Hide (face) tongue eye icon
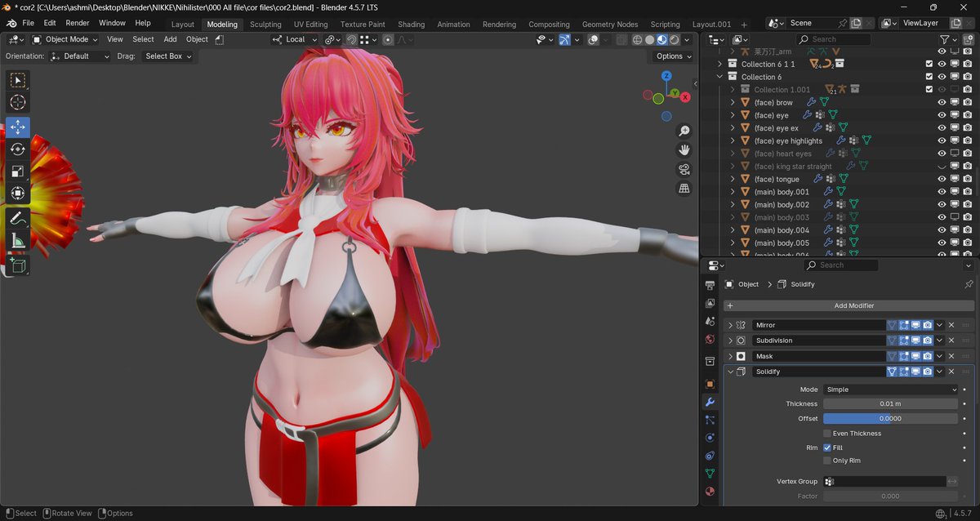Image resolution: width=980 pixels, height=521 pixels. click(x=942, y=179)
